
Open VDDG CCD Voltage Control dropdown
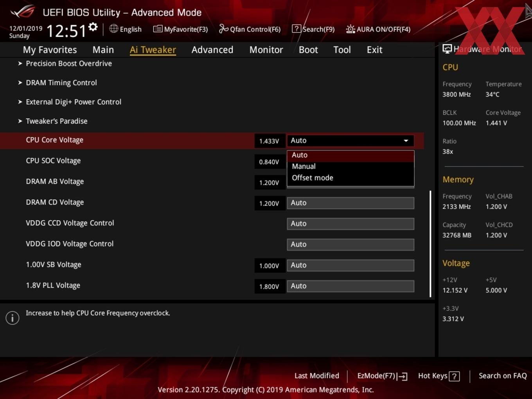tap(350, 224)
